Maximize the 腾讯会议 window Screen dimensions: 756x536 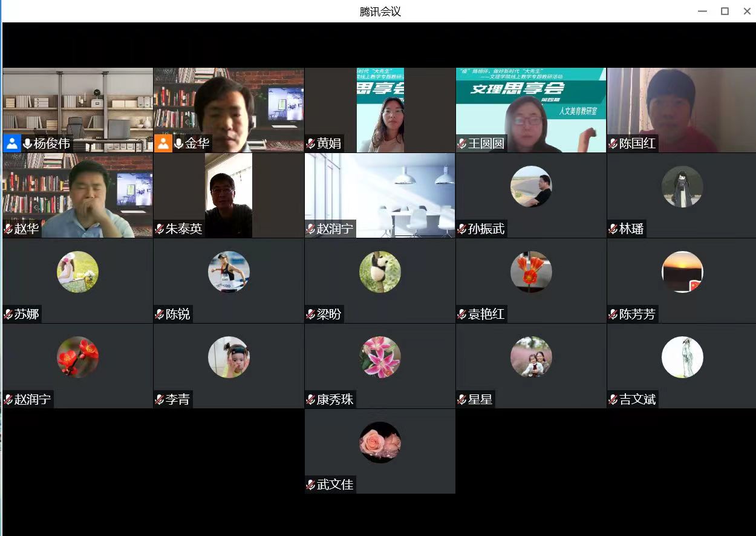[x=725, y=11]
